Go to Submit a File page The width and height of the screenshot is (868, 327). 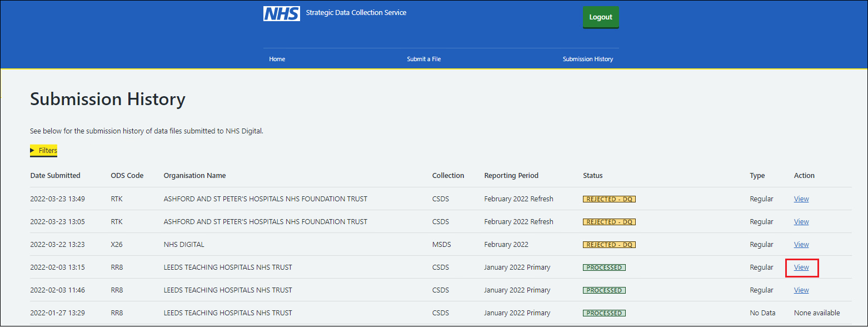pos(424,59)
